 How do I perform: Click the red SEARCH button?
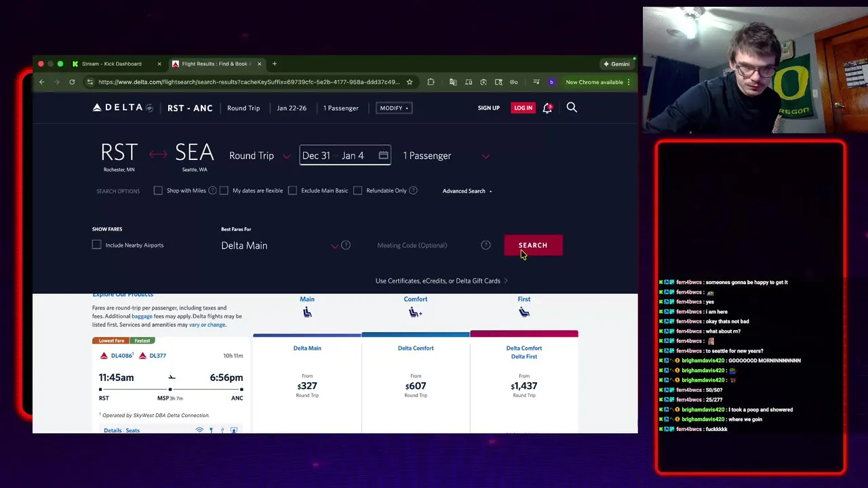pyautogui.click(x=533, y=245)
